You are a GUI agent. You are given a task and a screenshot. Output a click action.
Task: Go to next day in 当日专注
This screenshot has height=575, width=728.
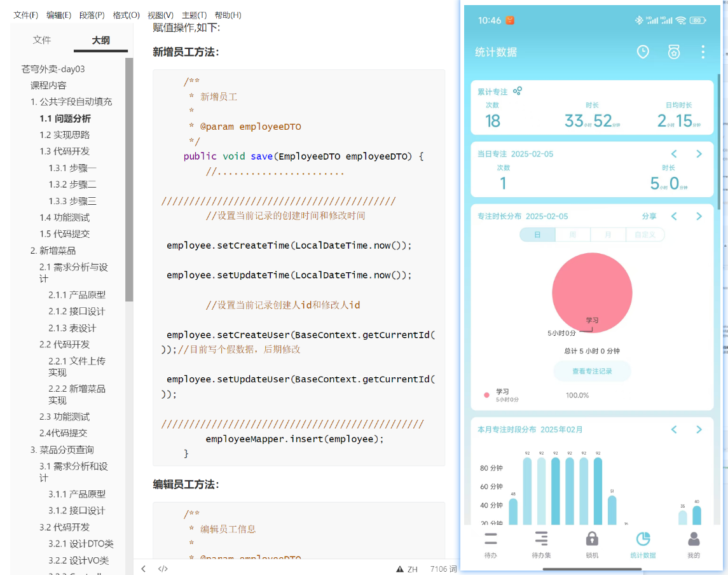[x=699, y=154]
